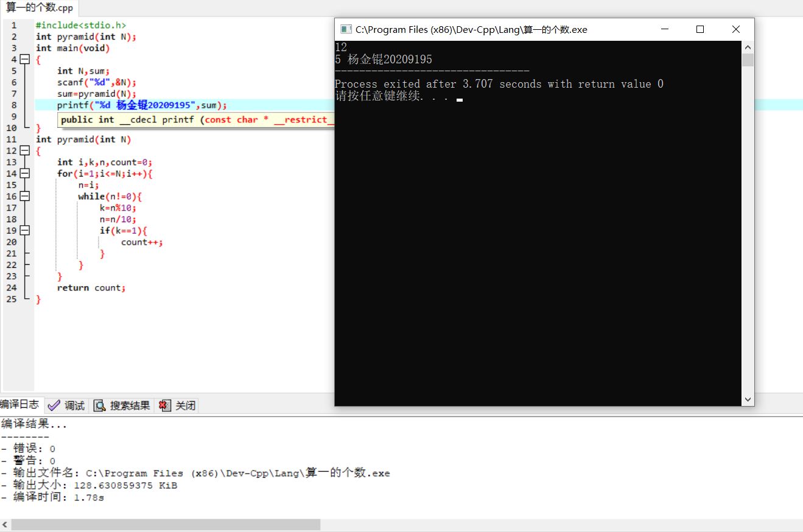Select the 算一的个数.cpp editor file tab

[x=40, y=8]
